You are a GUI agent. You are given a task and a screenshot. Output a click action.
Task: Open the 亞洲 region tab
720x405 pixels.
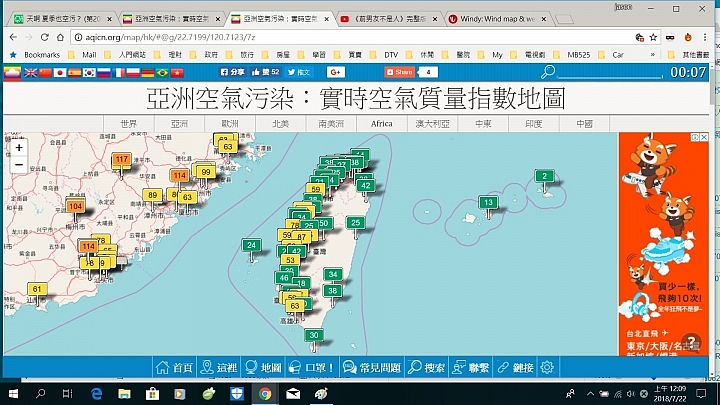click(180, 124)
